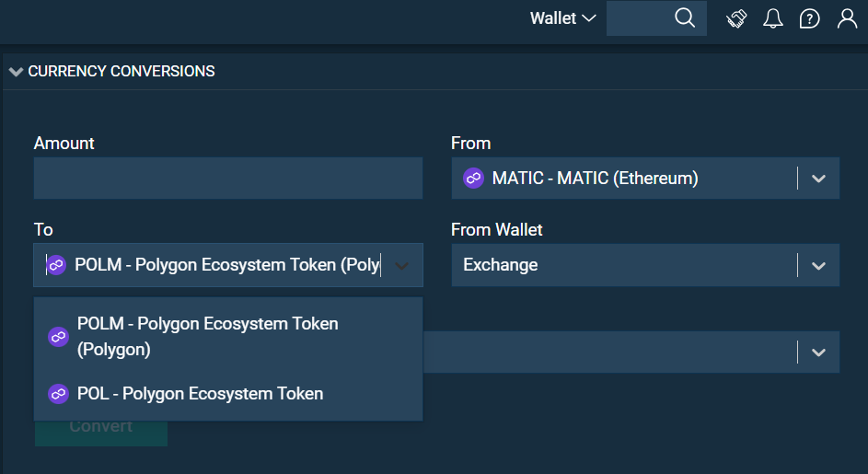This screenshot has width=868, height=474.
Task: Click the "CURRENCY CONVERSIONS" heading text
Action: (x=122, y=72)
